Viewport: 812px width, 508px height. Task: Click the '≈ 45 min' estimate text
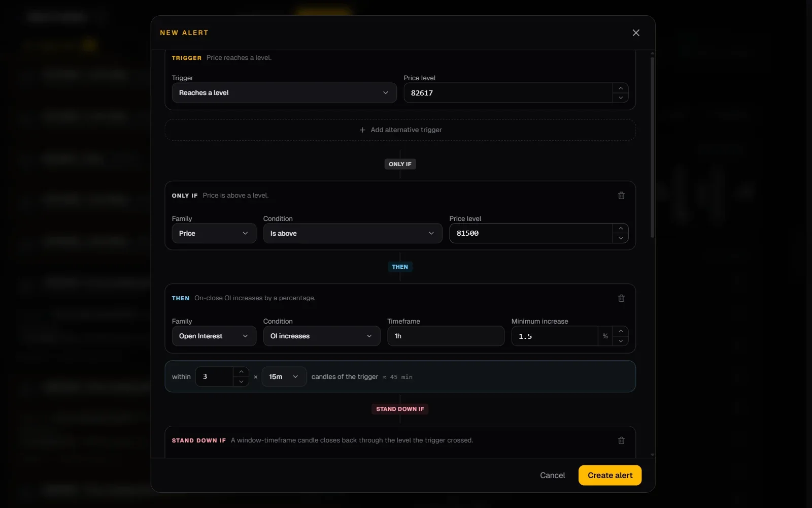397,377
